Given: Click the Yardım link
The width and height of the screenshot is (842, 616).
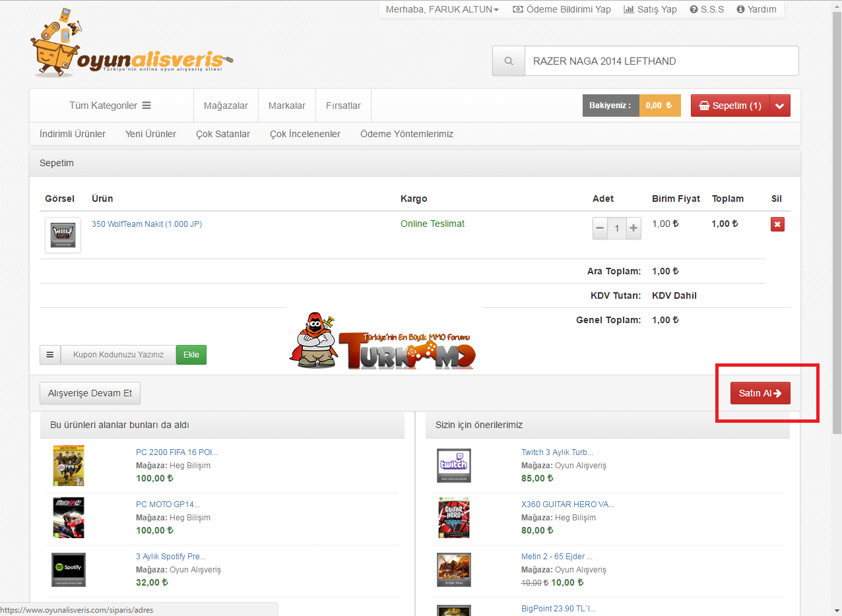Looking at the screenshot, I should click(756, 9).
